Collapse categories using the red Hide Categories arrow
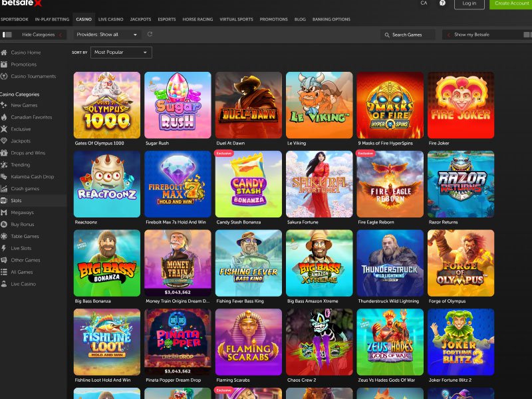Image resolution: width=532 pixels, height=399 pixels. coord(61,35)
